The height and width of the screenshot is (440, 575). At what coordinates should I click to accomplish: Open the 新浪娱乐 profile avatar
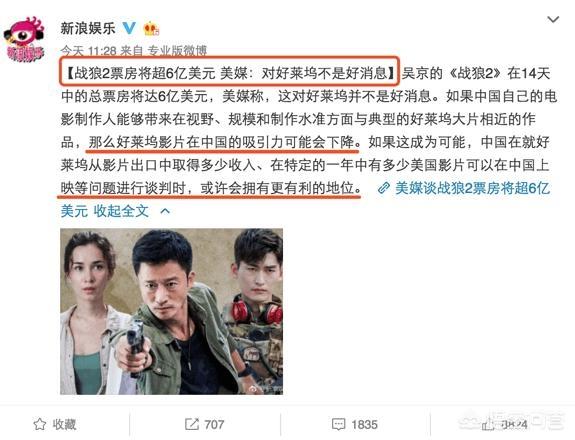(25, 40)
